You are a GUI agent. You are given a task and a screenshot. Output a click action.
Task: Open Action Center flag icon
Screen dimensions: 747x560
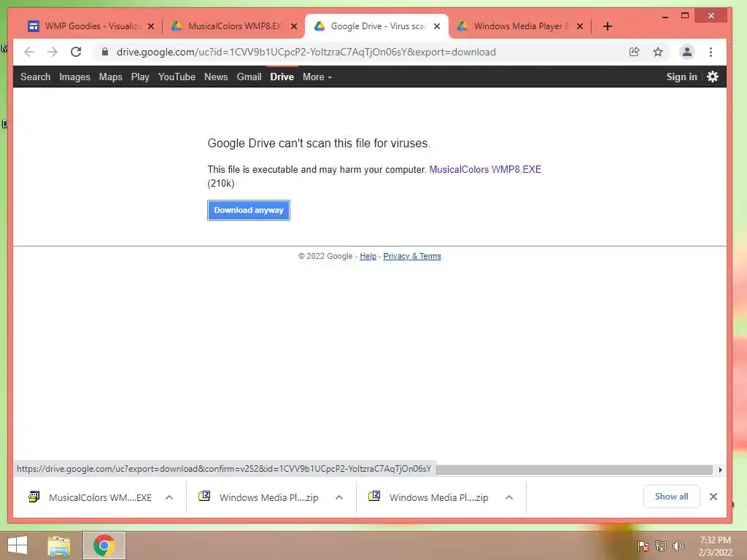[643, 545]
